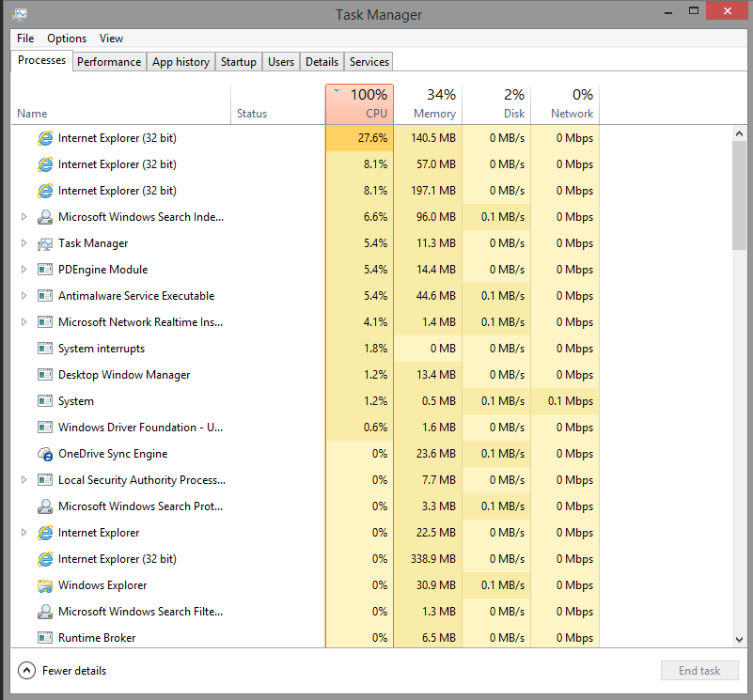Select the Desktop Window Manager row name
753x700 pixels.
coord(124,375)
